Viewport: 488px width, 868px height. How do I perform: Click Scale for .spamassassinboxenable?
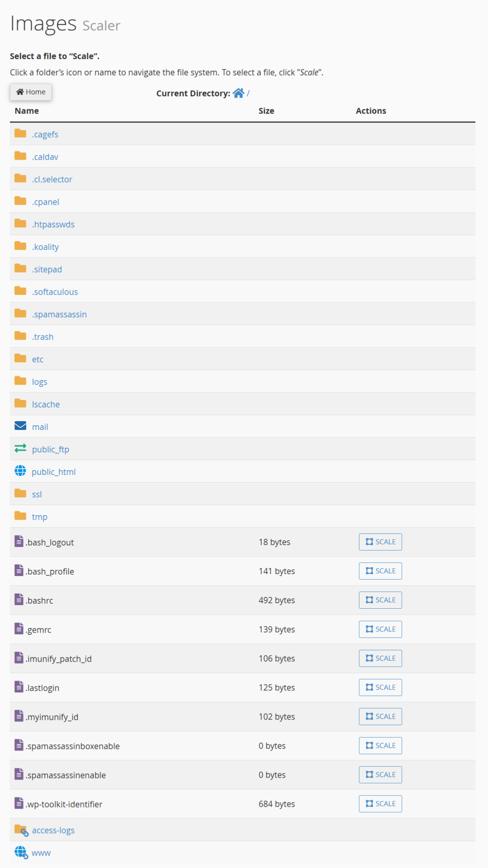[x=380, y=745]
